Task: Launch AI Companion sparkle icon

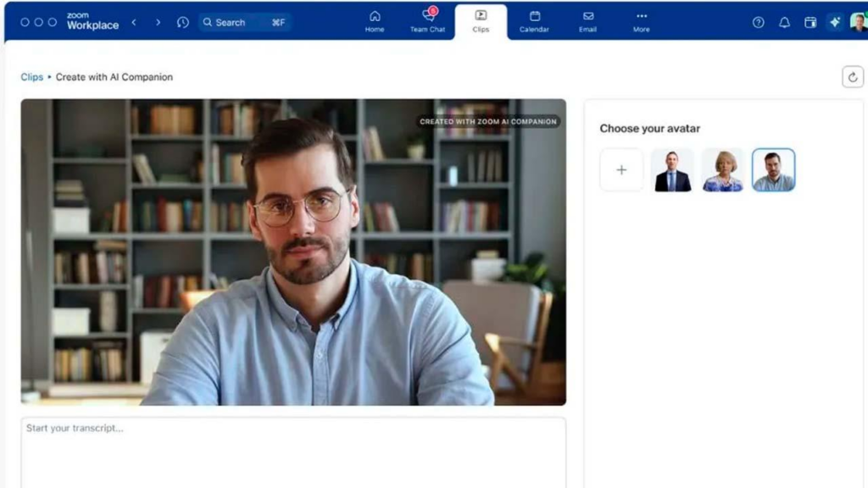Action: pyautogui.click(x=835, y=23)
